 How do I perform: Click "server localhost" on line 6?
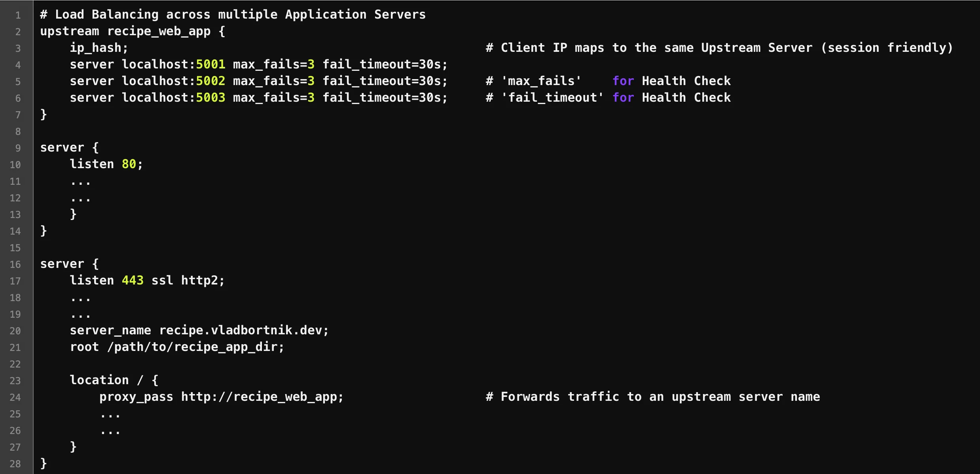pyautogui.click(x=129, y=98)
